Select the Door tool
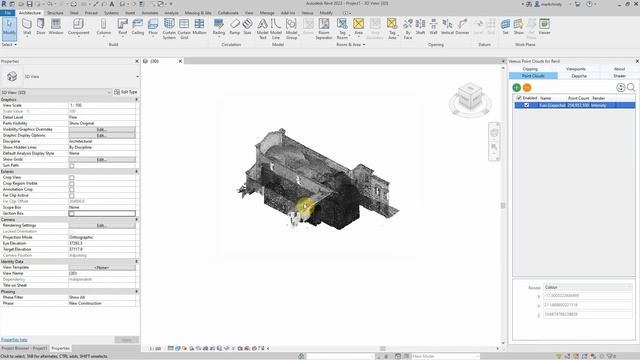The height and width of the screenshot is (360, 640). 41,27
